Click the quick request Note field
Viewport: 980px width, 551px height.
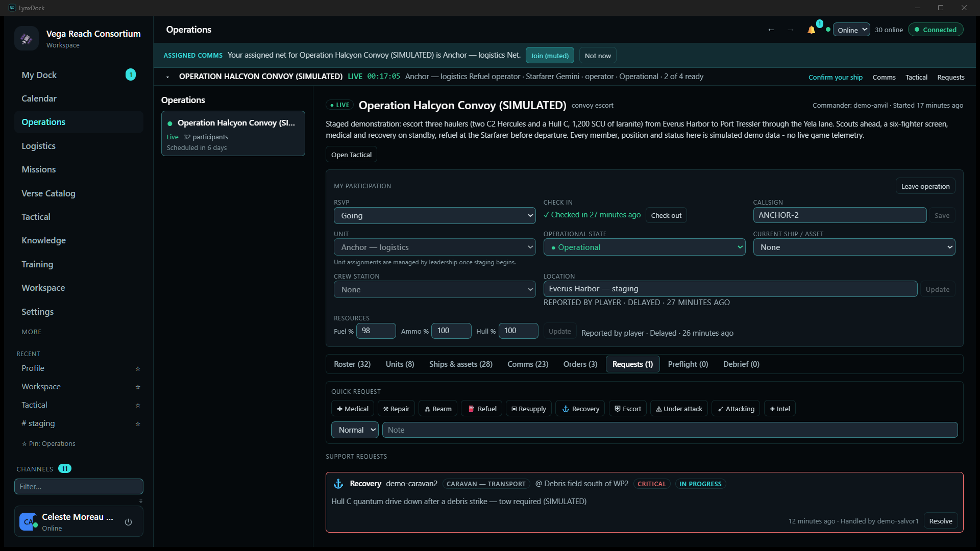coord(670,430)
